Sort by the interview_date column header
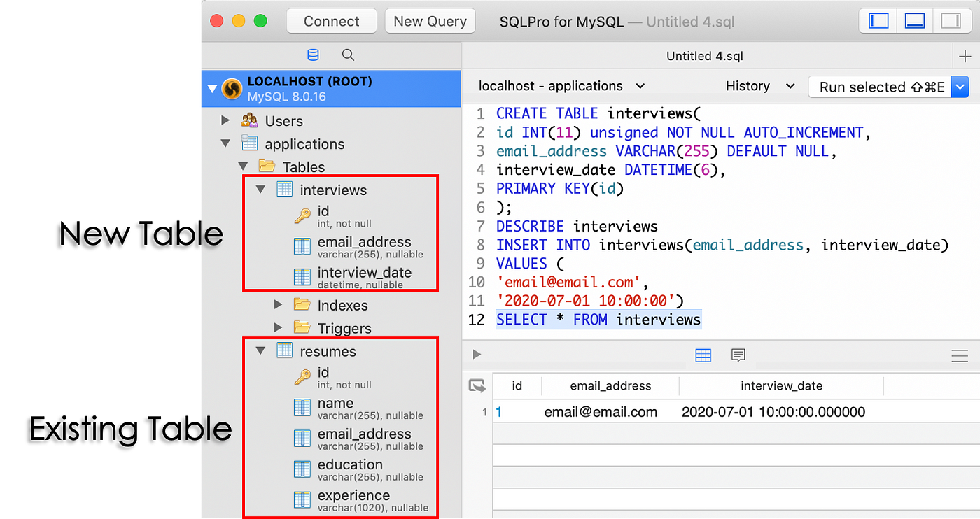This screenshot has width=980, height=519. coord(781,385)
